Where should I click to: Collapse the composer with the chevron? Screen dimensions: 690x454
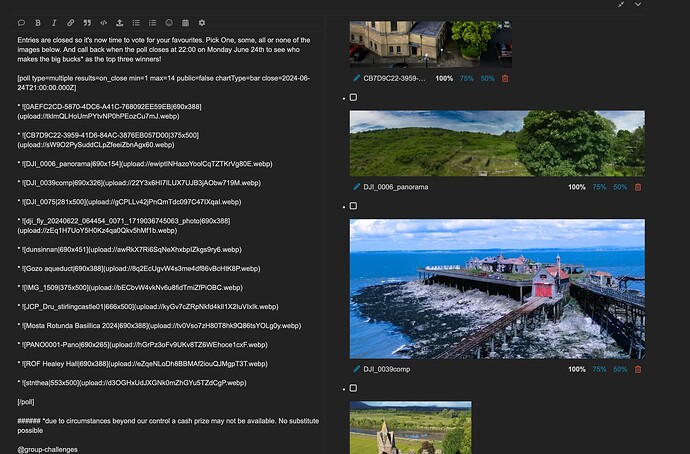[x=638, y=4]
